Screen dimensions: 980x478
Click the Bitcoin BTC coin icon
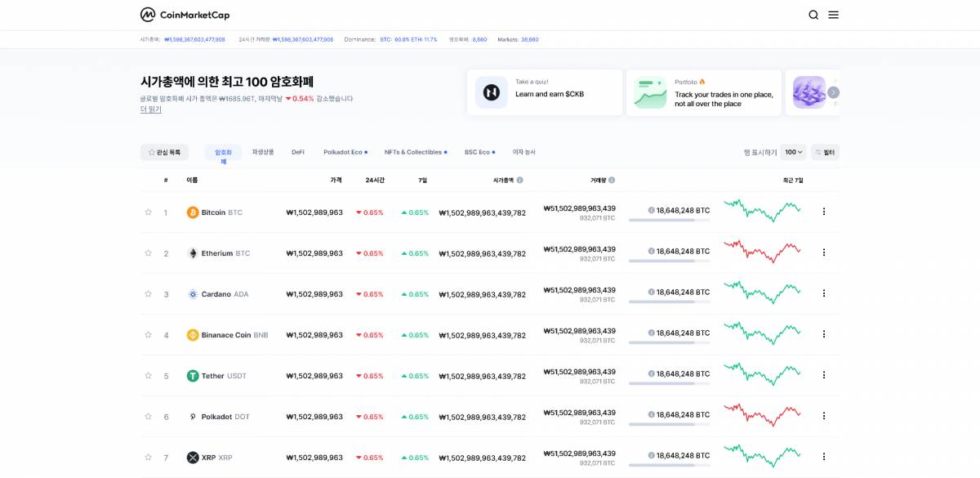point(193,212)
